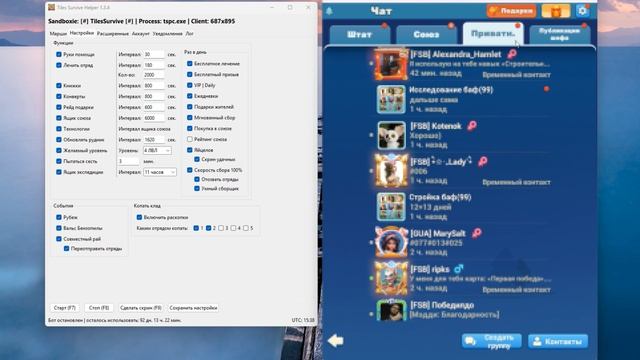Click the bell icon beside the Чат title
Screen dimensions: 640x360
click(329, 11)
